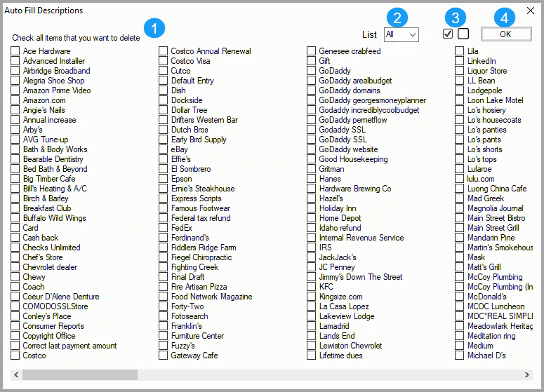Click the 'Advanced Installer' label
544x392 pixels.
click(54, 61)
